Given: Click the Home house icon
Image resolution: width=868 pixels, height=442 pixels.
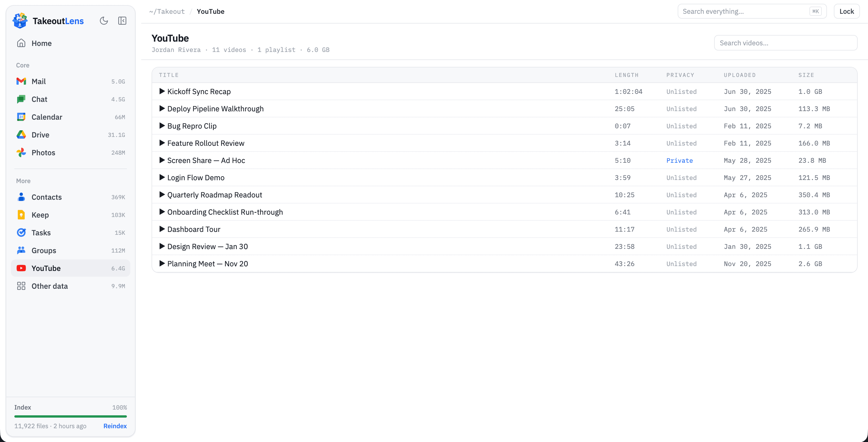Looking at the screenshot, I should (21, 43).
